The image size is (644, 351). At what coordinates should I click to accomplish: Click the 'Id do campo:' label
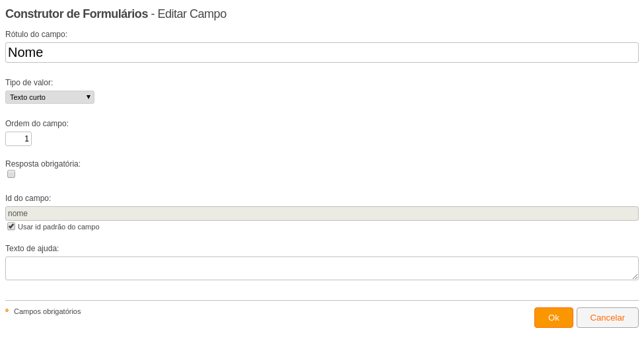click(x=28, y=198)
